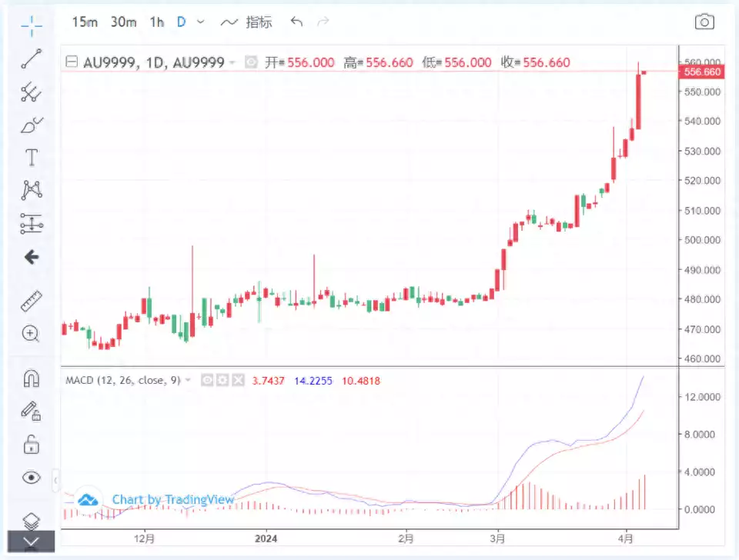739x560 pixels.
Task: Open the 指标 indicators menu
Action: tap(246, 22)
